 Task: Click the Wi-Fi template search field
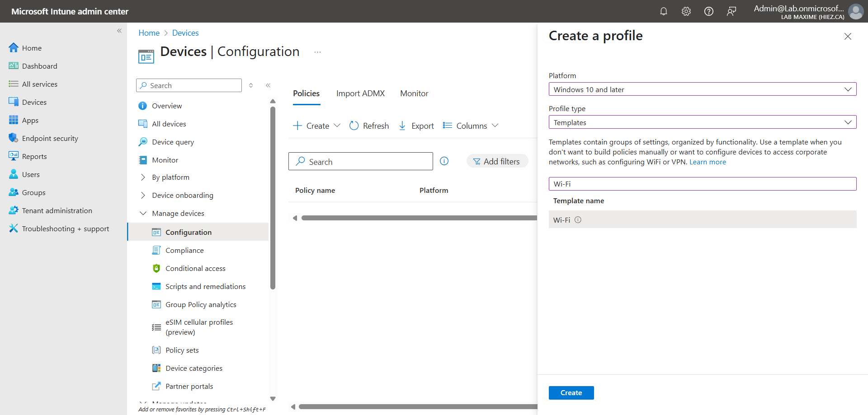(x=702, y=184)
